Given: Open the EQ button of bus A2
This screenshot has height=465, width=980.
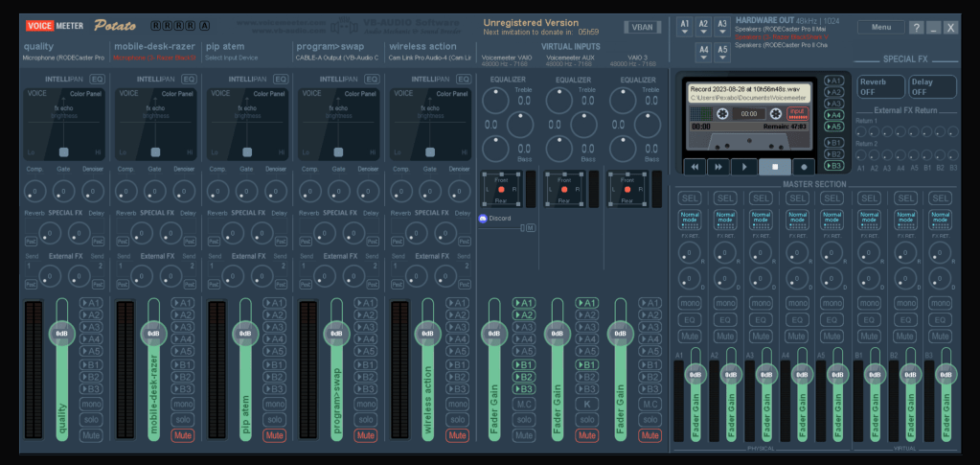Looking at the screenshot, I should [x=725, y=320].
